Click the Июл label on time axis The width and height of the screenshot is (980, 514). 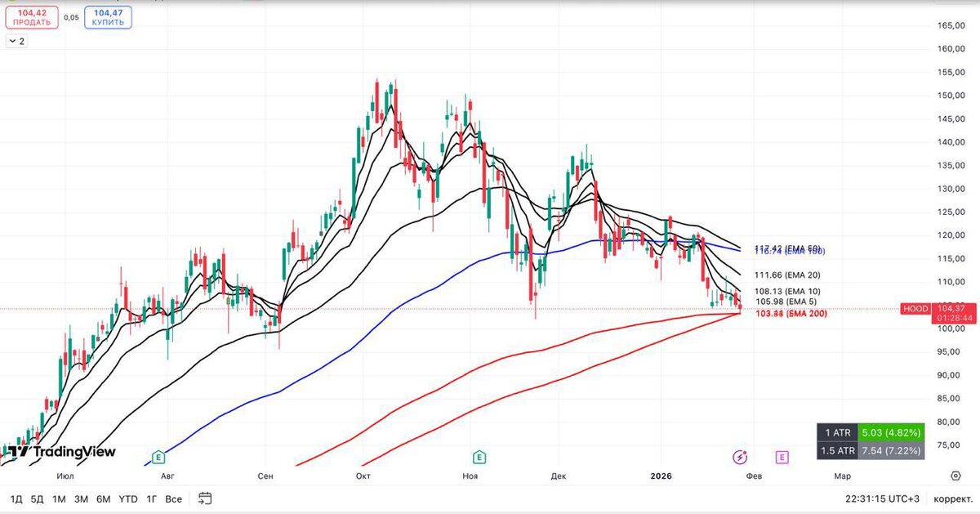coord(66,476)
